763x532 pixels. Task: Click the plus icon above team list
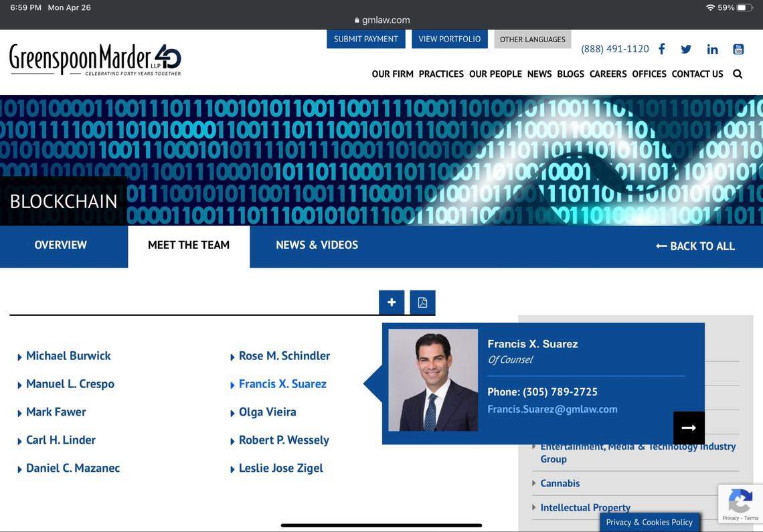pyautogui.click(x=392, y=302)
